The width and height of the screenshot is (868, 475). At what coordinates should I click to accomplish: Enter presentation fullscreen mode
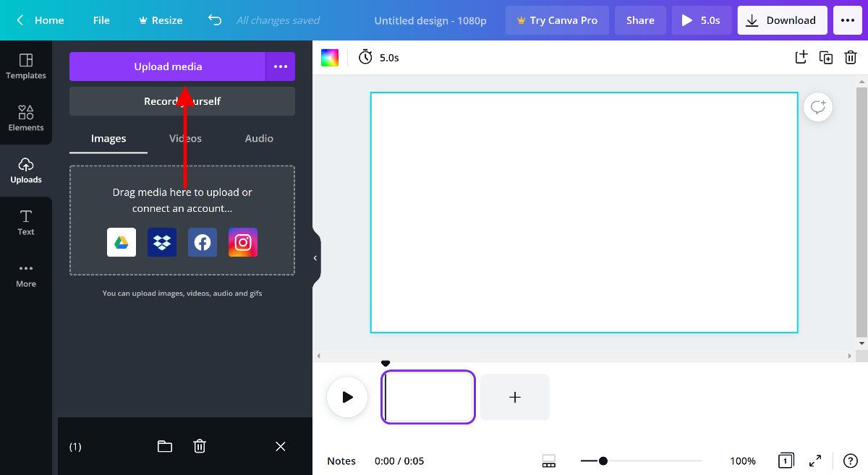click(x=814, y=461)
